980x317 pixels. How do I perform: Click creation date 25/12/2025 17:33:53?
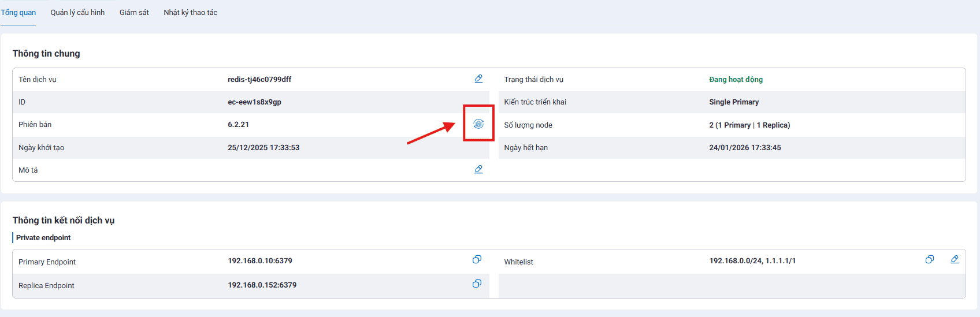(263, 148)
